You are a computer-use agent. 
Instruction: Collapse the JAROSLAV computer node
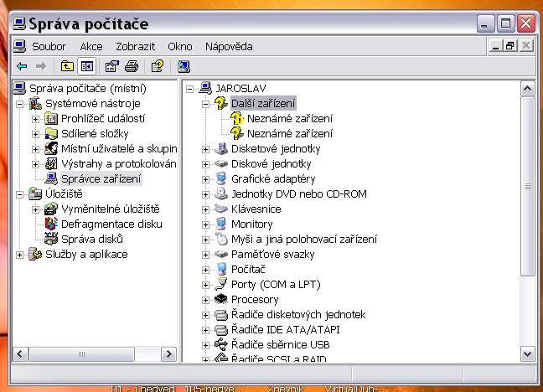189,89
